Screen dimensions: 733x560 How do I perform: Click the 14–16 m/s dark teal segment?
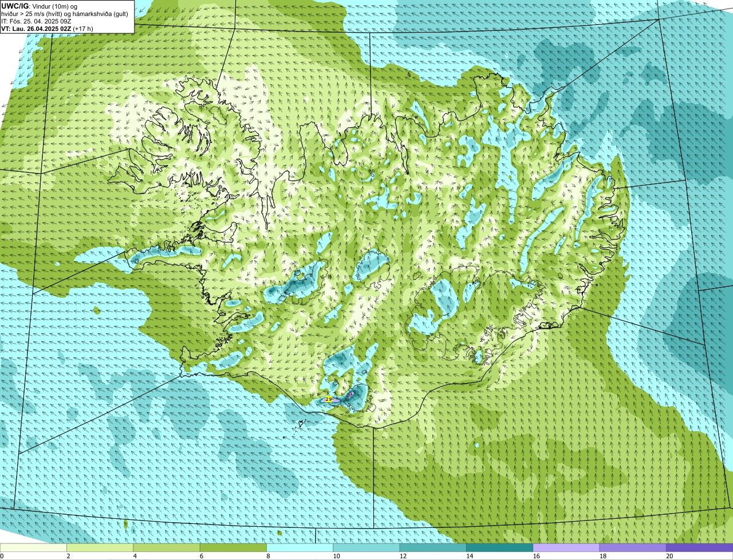pyautogui.click(x=500, y=548)
